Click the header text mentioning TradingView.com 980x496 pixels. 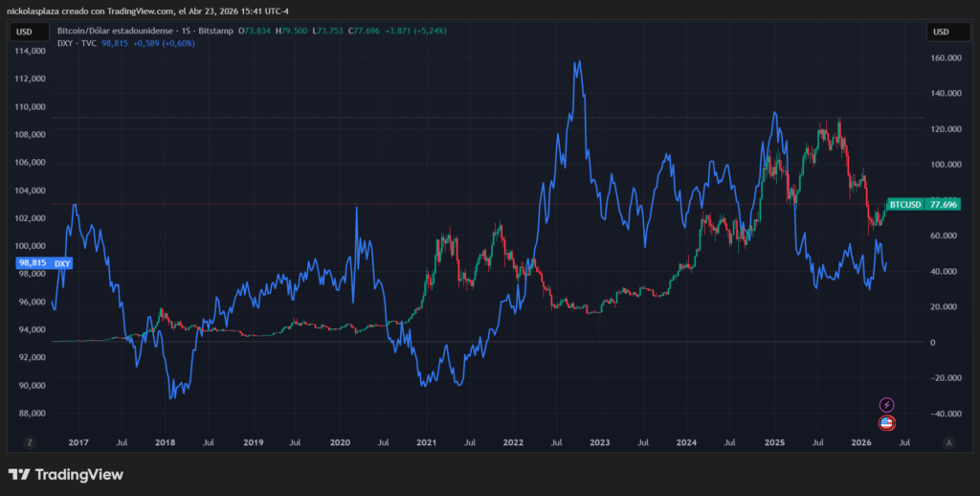click(x=147, y=11)
